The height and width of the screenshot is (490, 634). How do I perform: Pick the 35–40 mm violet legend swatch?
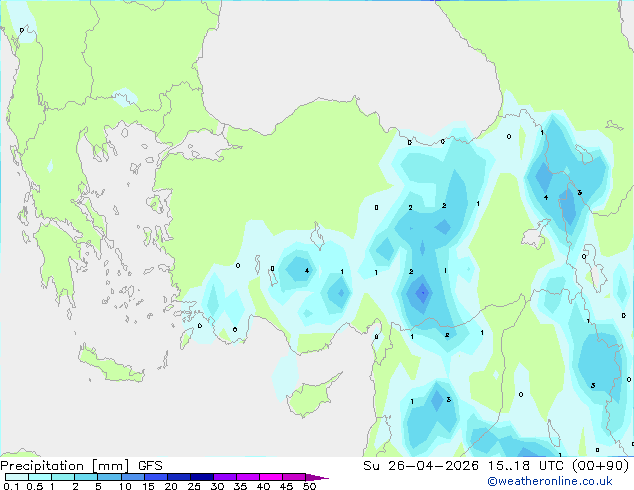[248, 477]
